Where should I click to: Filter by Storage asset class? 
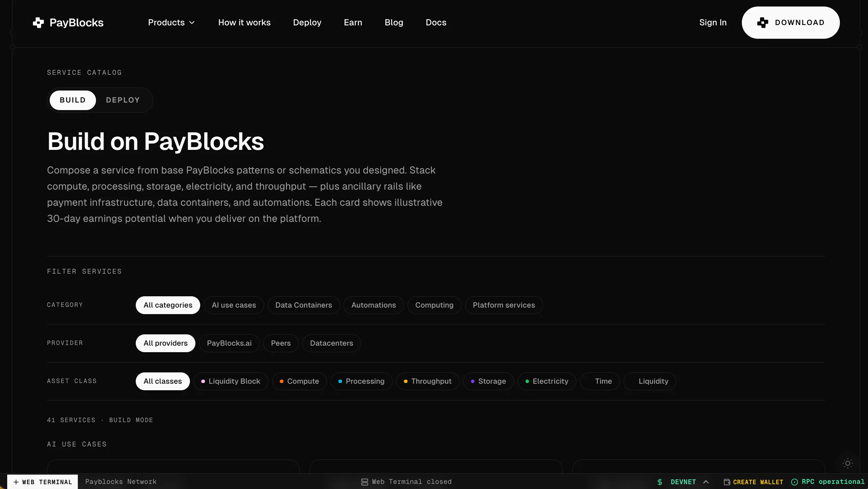point(489,381)
